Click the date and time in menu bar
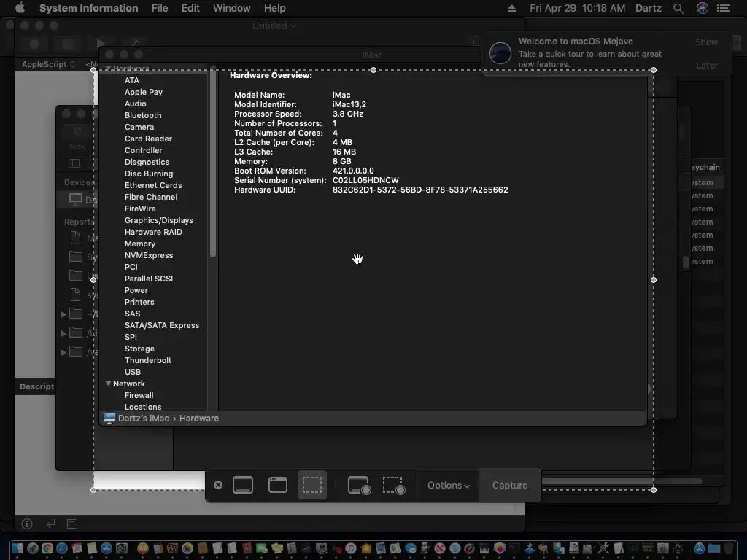 click(x=578, y=8)
